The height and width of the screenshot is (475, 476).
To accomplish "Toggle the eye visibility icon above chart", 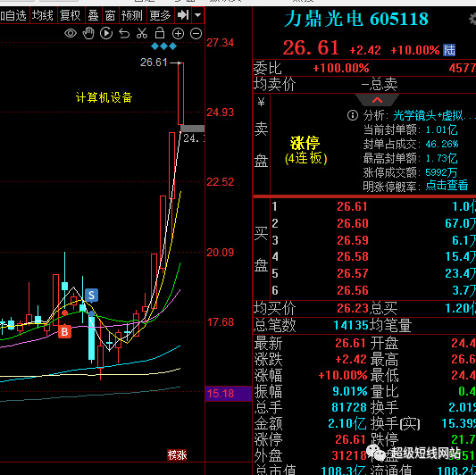I will click(x=71, y=33).
